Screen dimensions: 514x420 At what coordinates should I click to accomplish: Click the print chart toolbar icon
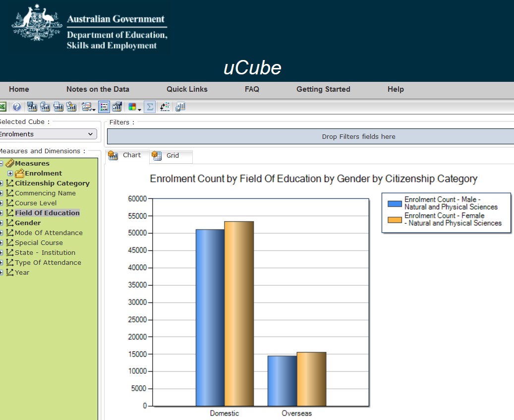58,107
